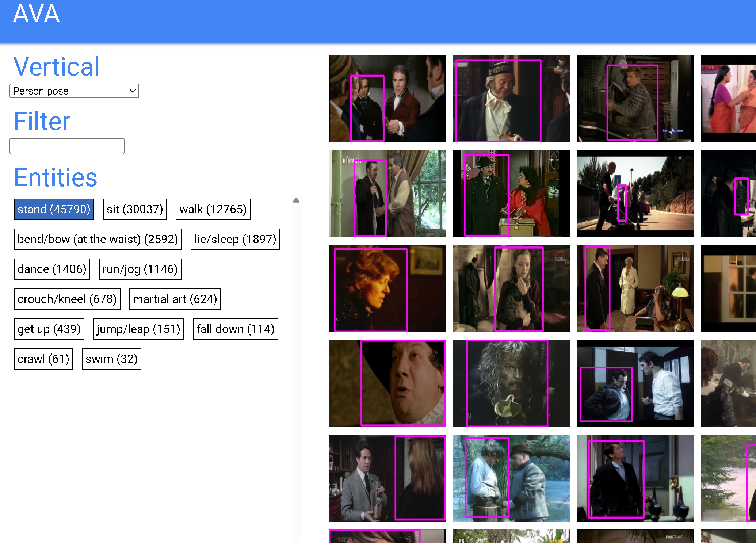This screenshot has width=756, height=543.
Task: Open thumbnail of two men by river
Action: click(511, 478)
